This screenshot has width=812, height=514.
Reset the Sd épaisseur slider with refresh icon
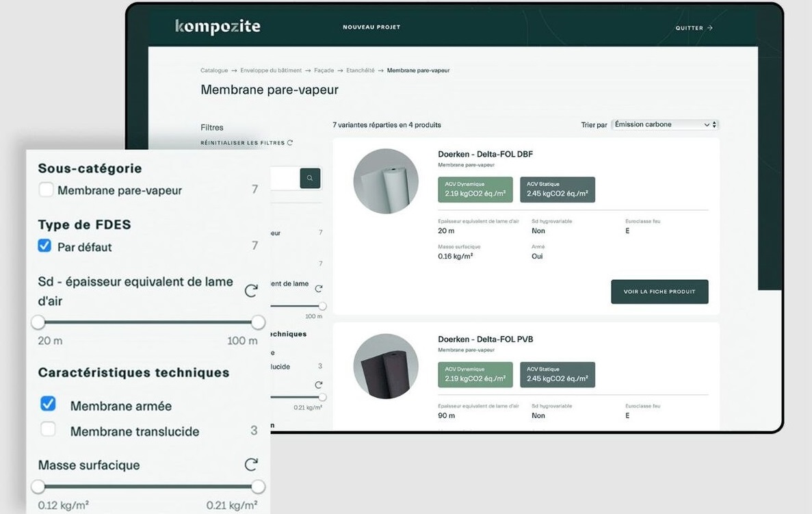(251, 291)
